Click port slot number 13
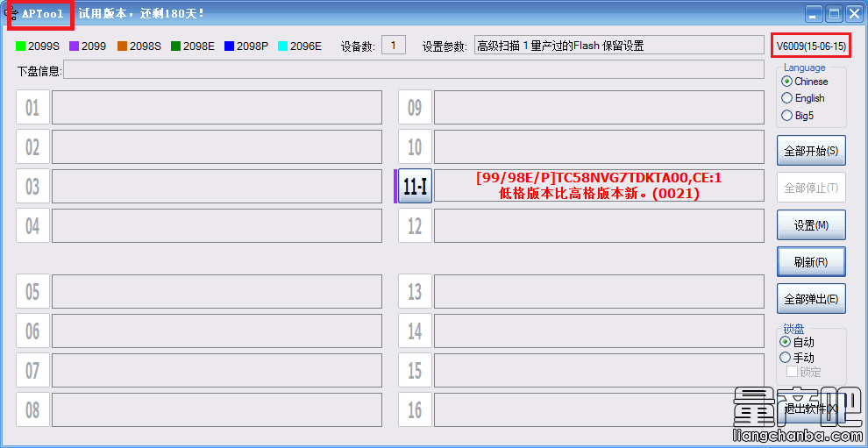Image resolution: width=868 pixels, height=448 pixels. point(416,291)
